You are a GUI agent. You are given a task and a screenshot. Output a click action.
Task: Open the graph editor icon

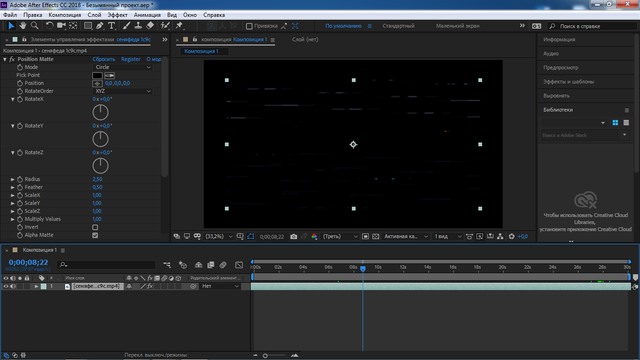point(239,265)
